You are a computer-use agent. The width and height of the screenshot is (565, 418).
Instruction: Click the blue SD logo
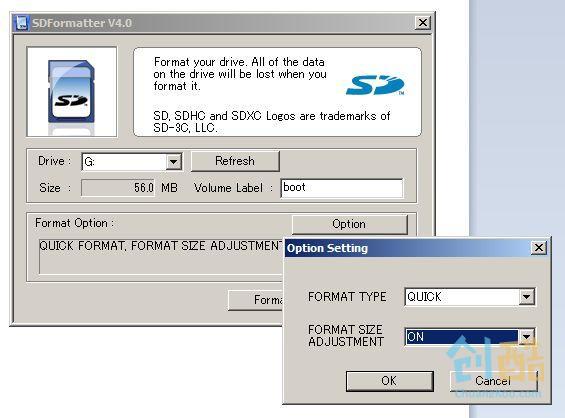(x=375, y=85)
